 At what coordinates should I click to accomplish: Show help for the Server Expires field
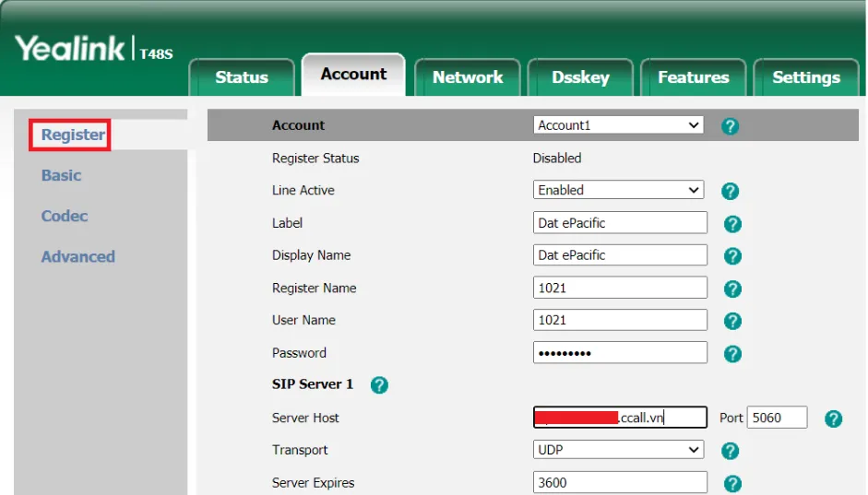732,484
